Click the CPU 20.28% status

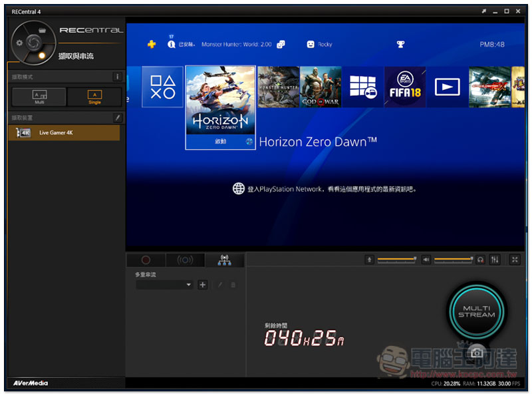tap(446, 383)
